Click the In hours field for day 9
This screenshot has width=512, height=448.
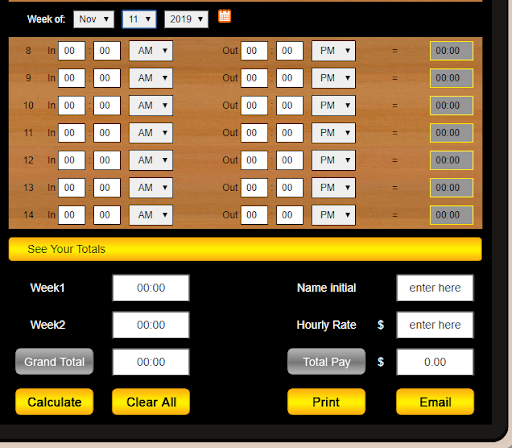(72, 78)
